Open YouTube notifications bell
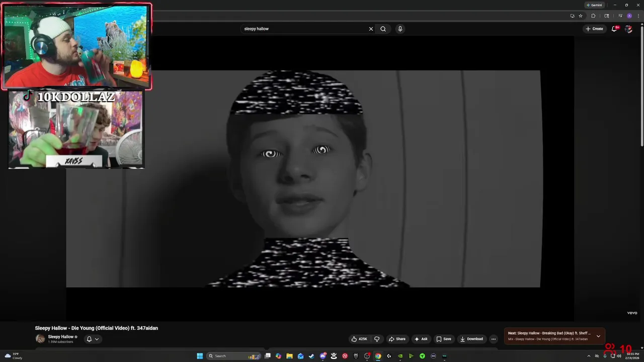 (x=614, y=29)
